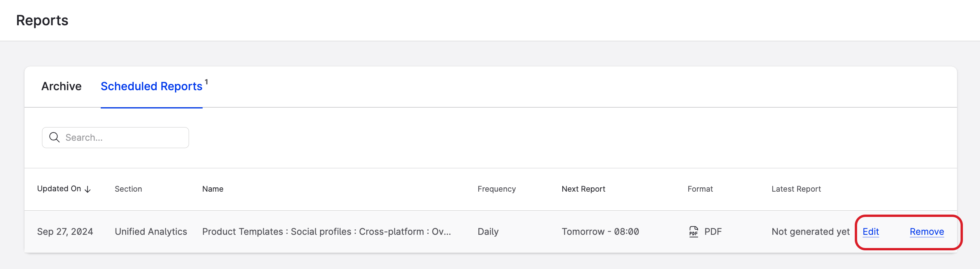Edit the Product Templates scheduled report

point(870,231)
